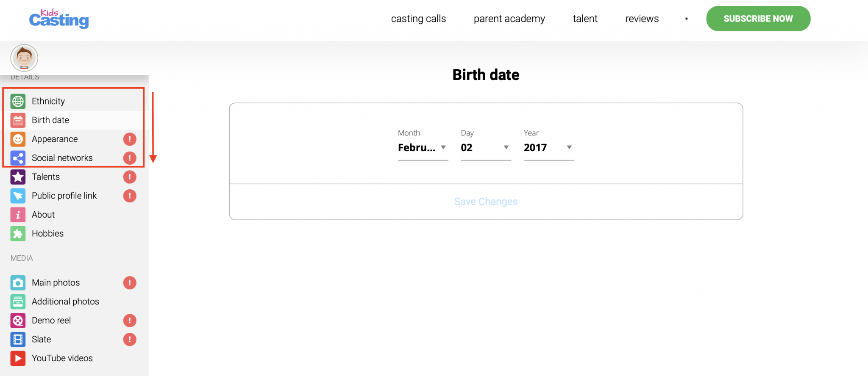This screenshot has width=868, height=376.
Task: Click the Public profile link cursor icon
Action: (x=18, y=196)
